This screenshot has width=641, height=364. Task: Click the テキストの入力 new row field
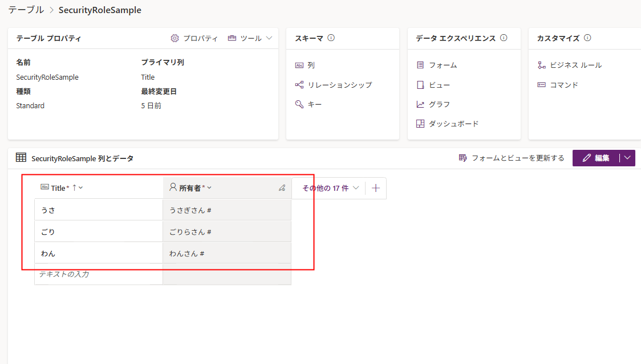pos(98,274)
